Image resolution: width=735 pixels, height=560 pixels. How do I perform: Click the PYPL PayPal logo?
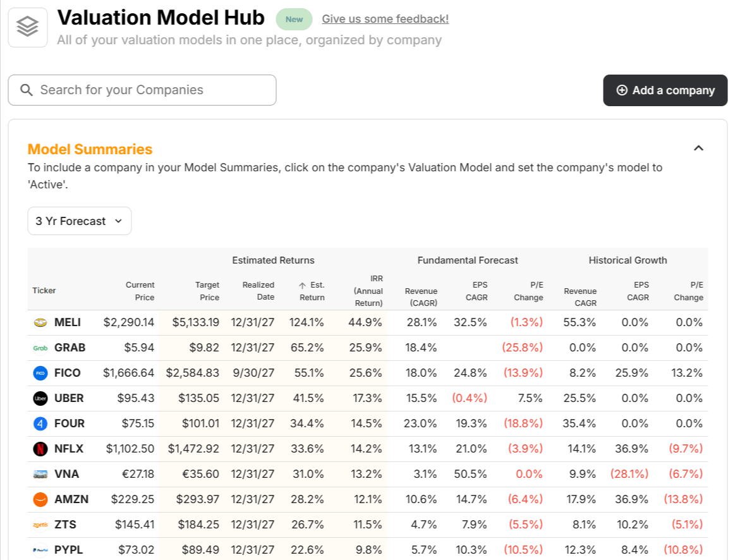(40, 550)
